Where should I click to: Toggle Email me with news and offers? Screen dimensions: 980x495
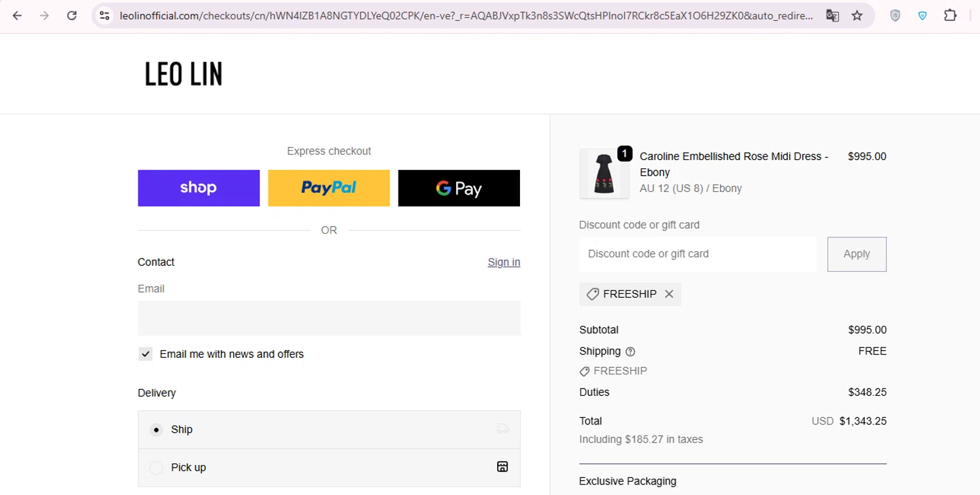[x=146, y=354]
